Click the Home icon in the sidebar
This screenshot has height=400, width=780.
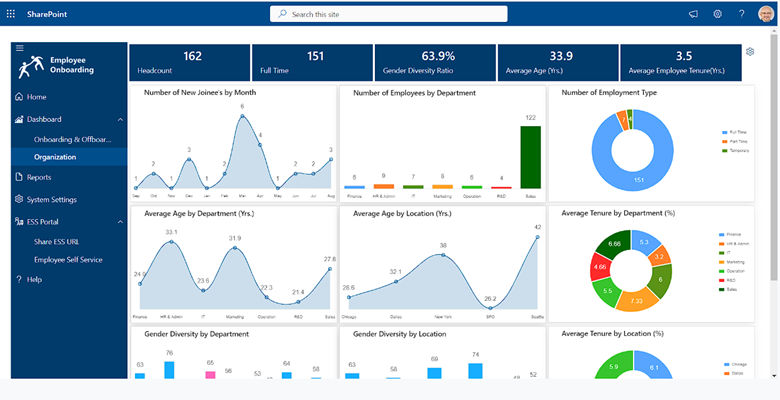tap(19, 97)
